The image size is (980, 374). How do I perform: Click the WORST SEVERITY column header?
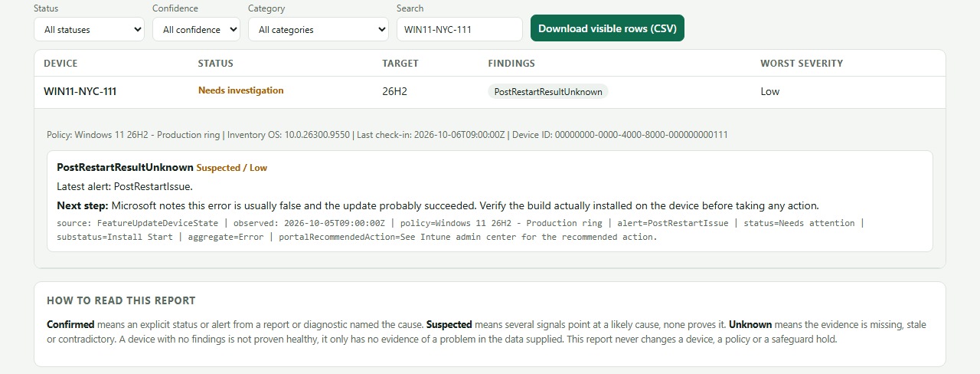click(802, 64)
